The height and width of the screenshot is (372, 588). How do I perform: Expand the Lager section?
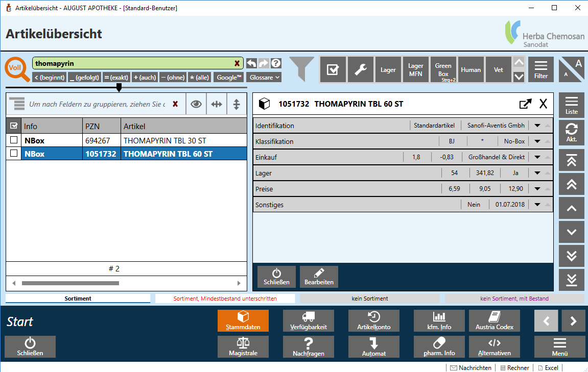click(x=537, y=172)
